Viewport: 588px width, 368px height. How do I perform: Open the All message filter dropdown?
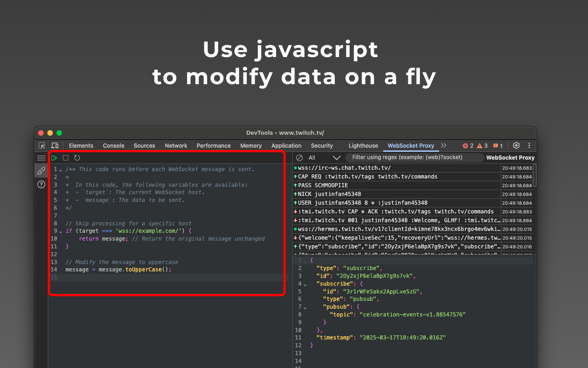click(324, 158)
